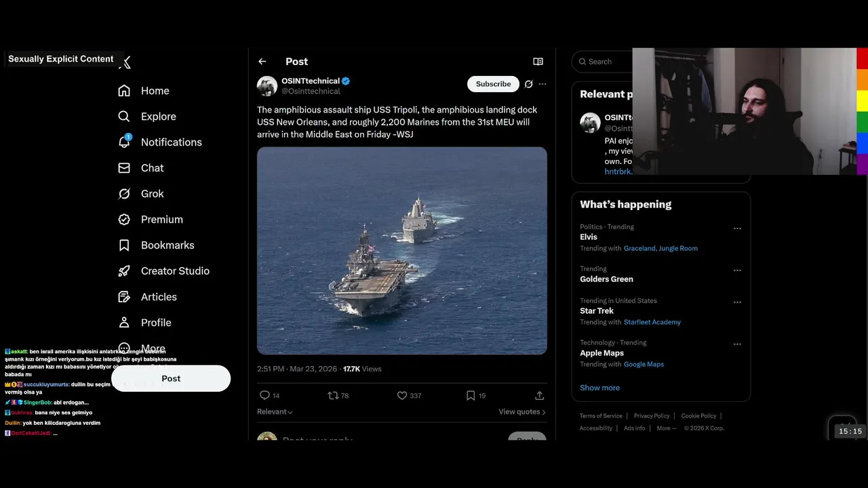Click Show more under What's happening

pyautogui.click(x=599, y=388)
